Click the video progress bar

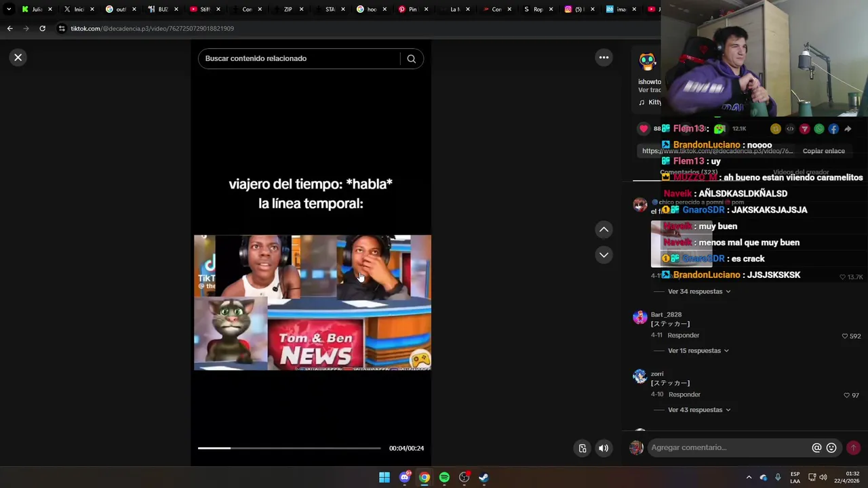click(x=290, y=448)
